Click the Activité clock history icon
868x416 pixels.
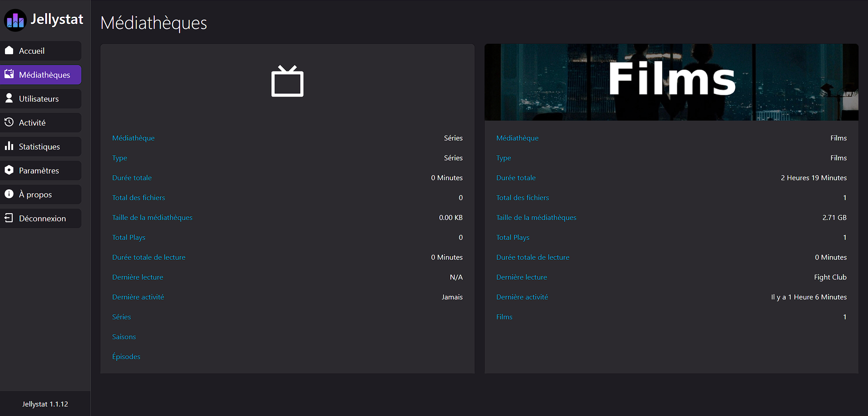(x=9, y=122)
